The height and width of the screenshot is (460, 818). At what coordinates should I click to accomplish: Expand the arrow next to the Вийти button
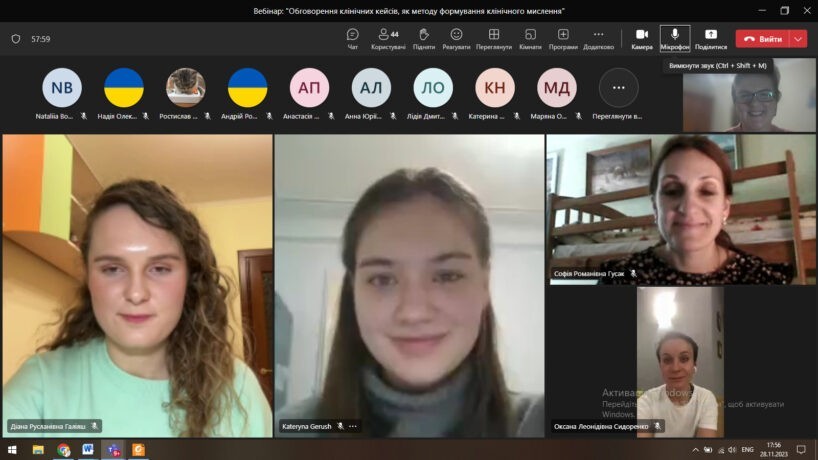[x=798, y=39]
